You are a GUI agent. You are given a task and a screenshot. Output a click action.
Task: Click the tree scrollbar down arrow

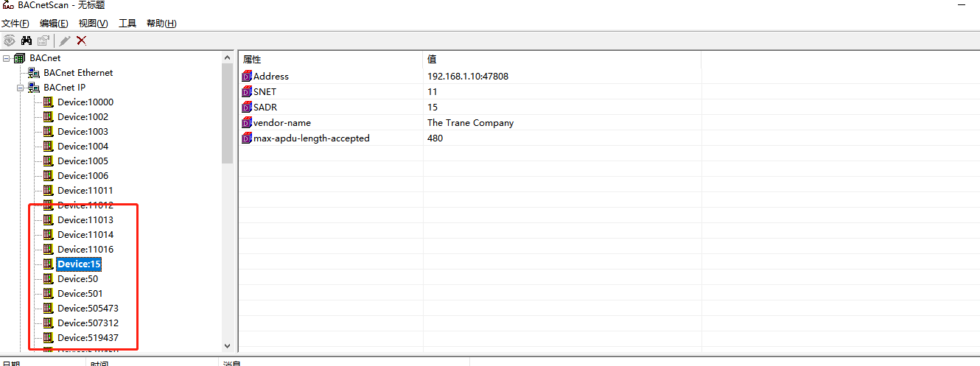(x=227, y=345)
